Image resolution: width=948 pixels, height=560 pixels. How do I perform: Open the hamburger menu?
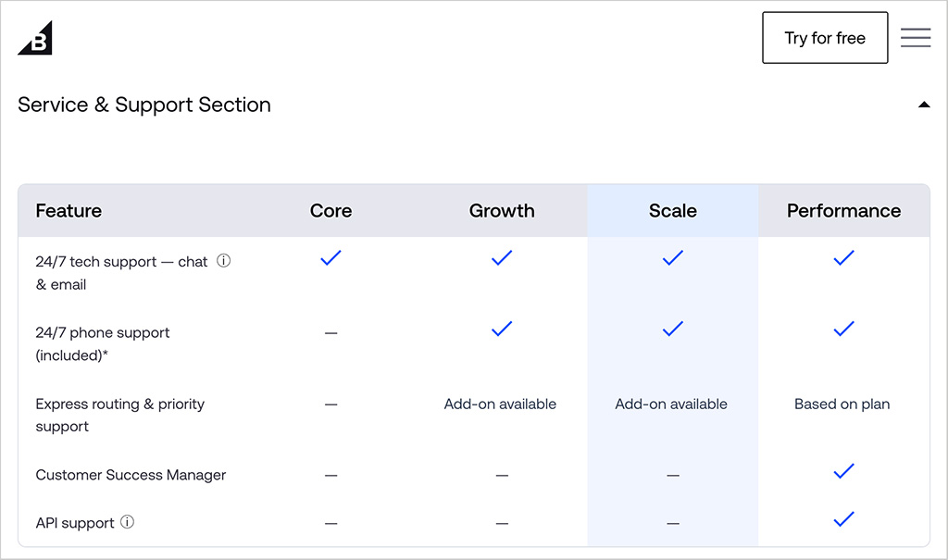(916, 38)
